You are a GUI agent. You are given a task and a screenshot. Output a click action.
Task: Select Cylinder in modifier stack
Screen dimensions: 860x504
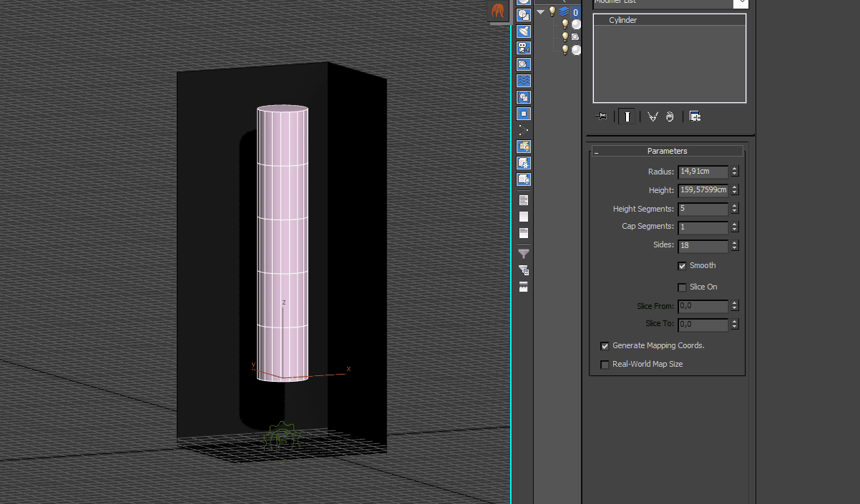pos(622,20)
